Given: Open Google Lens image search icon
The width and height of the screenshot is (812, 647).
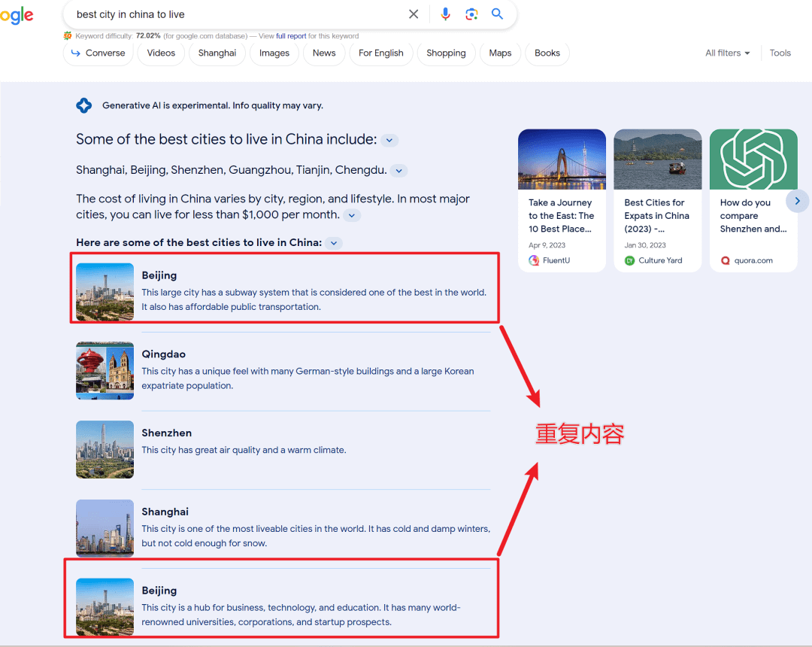Looking at the screenshot, I should click(471, 14).
